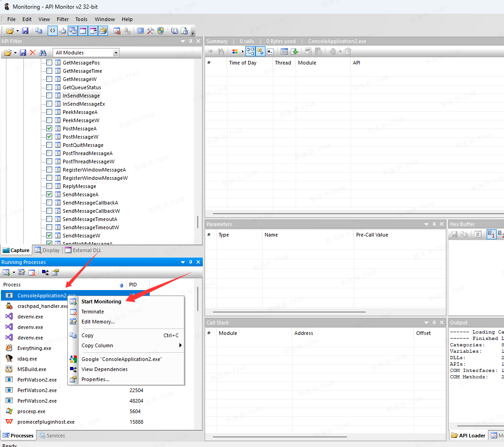
Task: Open Running Processes panel dropdown arrow menu
Action: pyautogui.click(x=183, y=262)
